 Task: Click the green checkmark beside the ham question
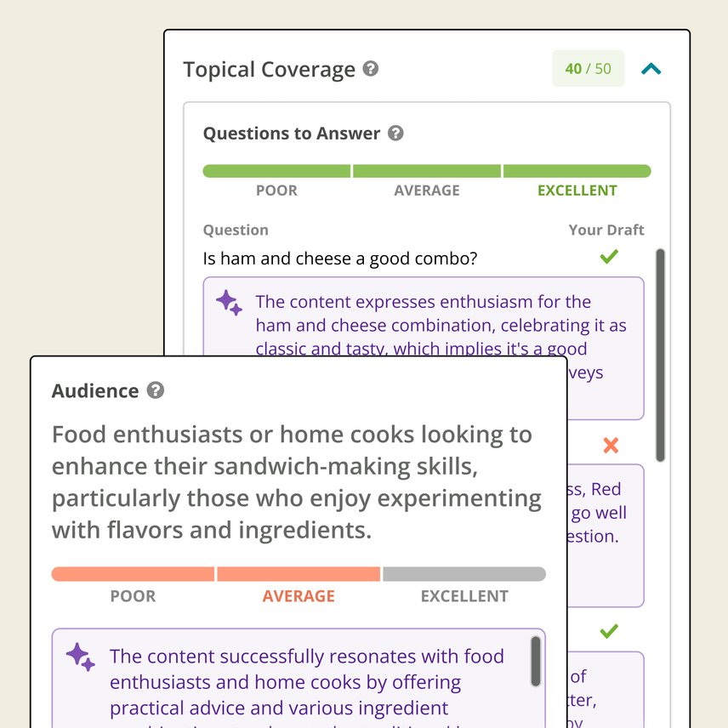(x=609, y=256)
